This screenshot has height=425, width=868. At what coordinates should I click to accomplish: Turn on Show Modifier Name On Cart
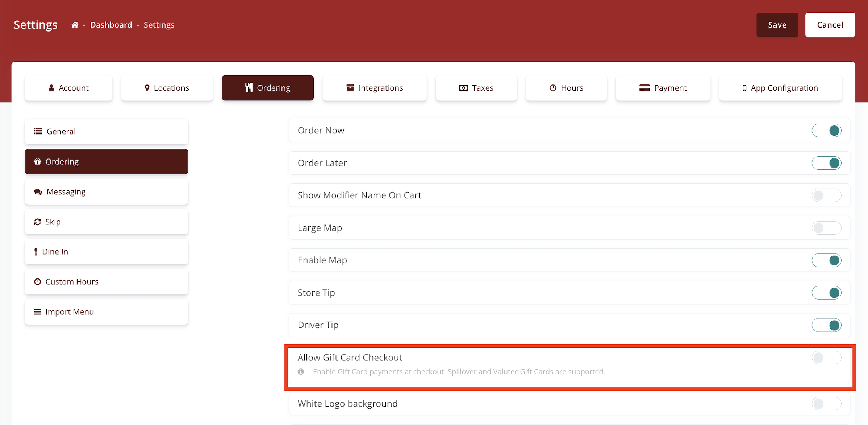coord(826,195)
